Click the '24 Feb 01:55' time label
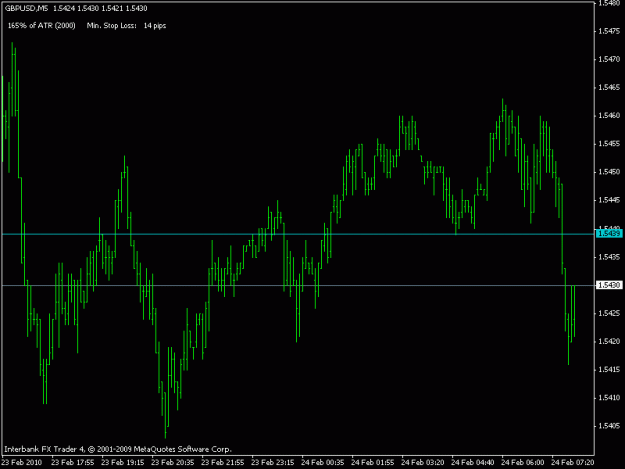Viewport: 625px width, 469px height. 373,462
